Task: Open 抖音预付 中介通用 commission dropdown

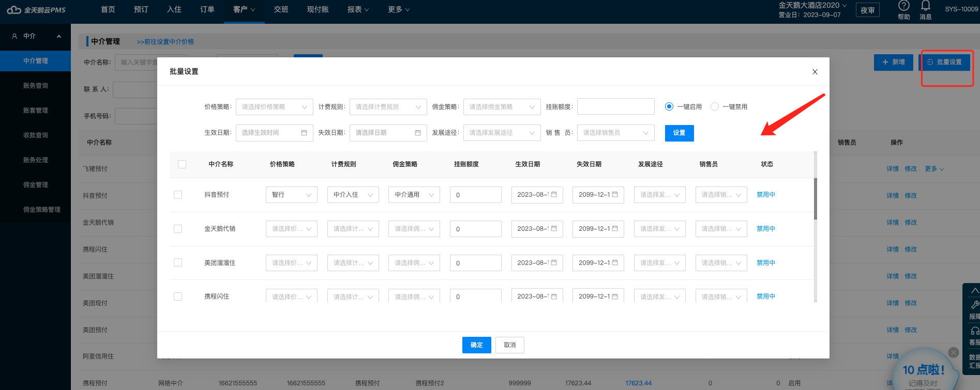Action: (x=414, y=195)
